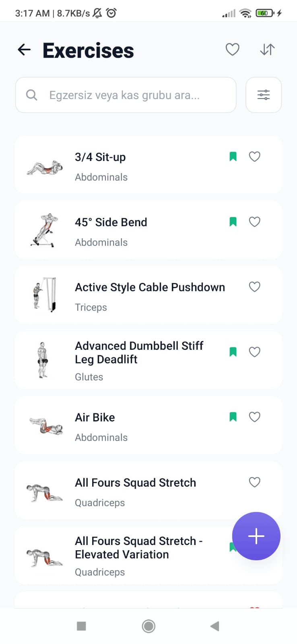Viewport: 297px width, 644px height.
Task: Like the Air Bike exercise with heart
Action: 254,417
